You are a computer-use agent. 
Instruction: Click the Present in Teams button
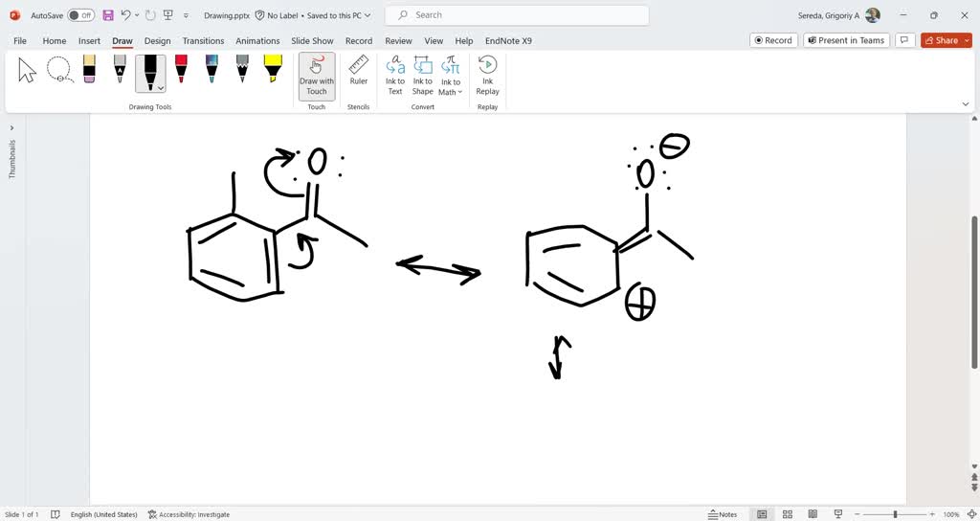tap(845, 40)
